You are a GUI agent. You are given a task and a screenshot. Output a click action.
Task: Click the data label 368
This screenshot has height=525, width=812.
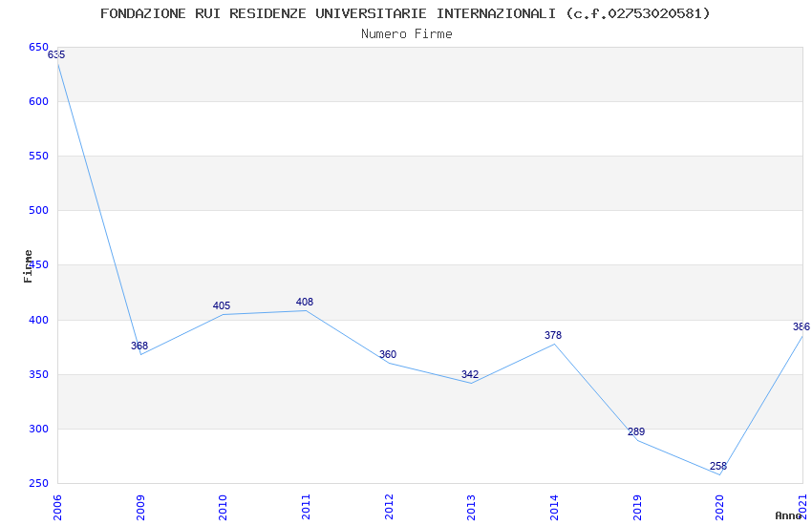click(x=139, y=346)
